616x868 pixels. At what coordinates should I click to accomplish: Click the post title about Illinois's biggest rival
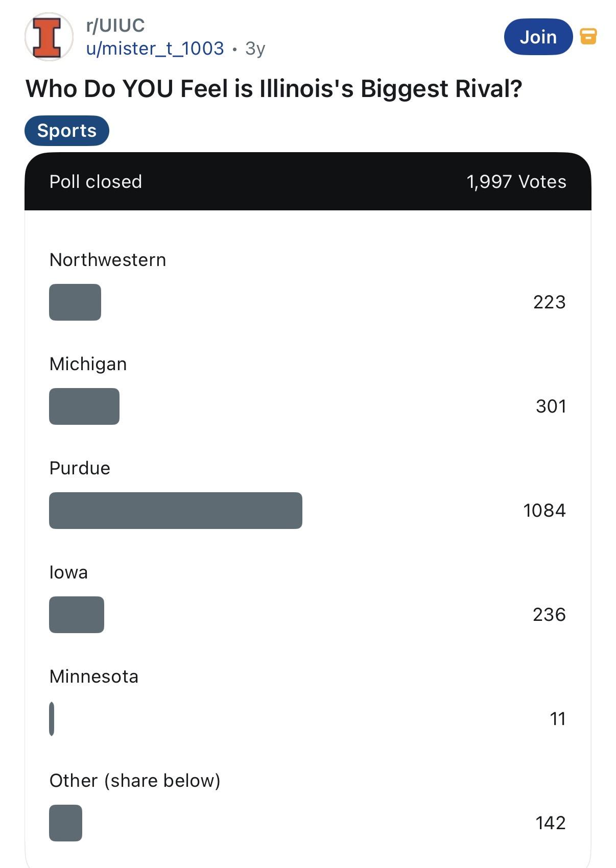coord(274,89)
